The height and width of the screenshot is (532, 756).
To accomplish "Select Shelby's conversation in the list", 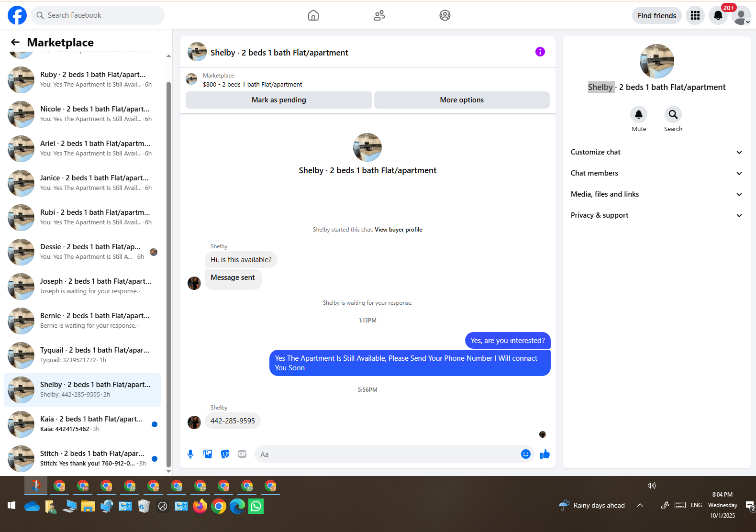I will 82,389.
